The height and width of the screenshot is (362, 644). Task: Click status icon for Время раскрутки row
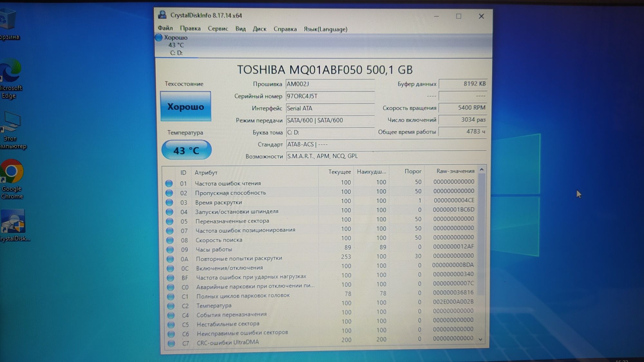[169, 202]
